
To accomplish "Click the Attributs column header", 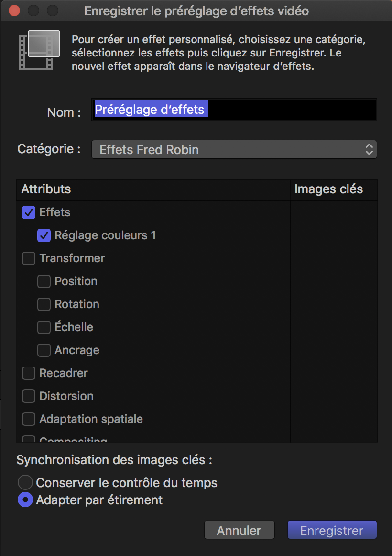I will coord(46,189).
